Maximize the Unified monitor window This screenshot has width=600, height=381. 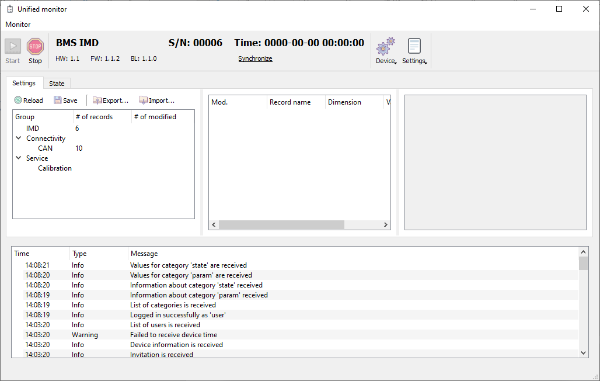click(559, 9)
